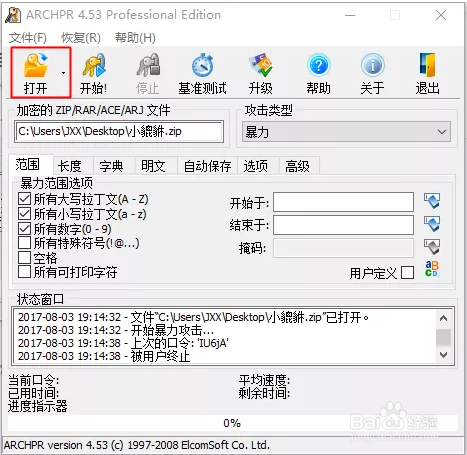
Task: Click the 开始于 input field
Action: coord(344,202)
